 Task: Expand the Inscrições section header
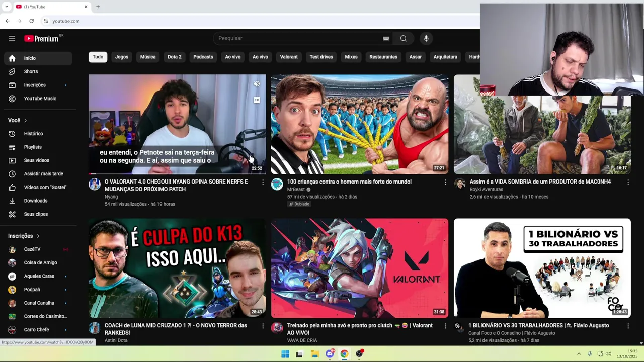[24, 236]
